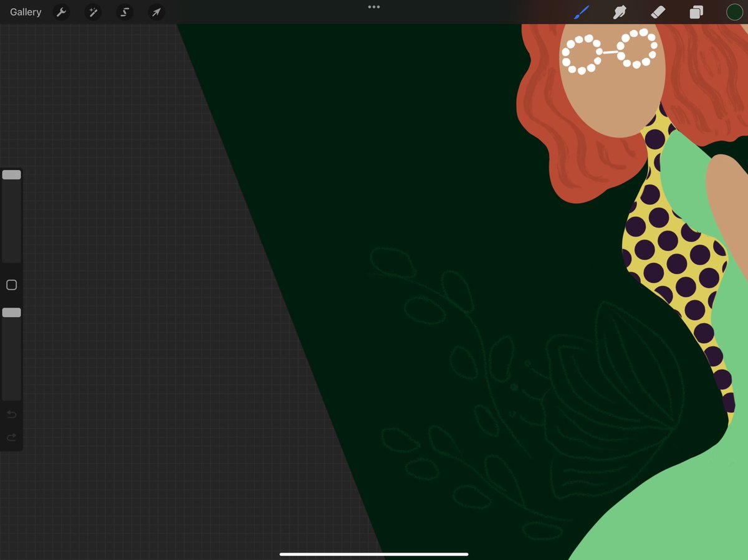Click the brush size slider handle
Screen dimensions: 748x560
click(11, 175)
